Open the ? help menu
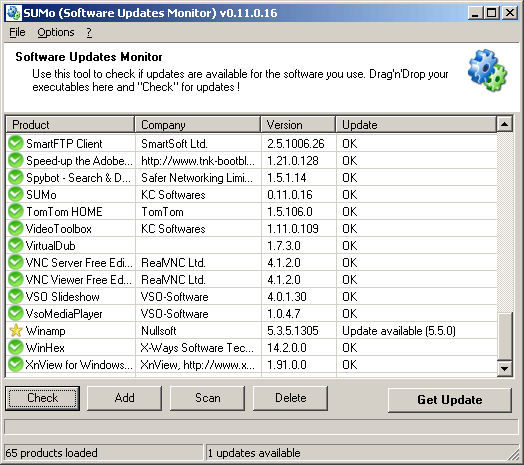Image resolution: width=524 pixels, height=465 pixels. 89,32
